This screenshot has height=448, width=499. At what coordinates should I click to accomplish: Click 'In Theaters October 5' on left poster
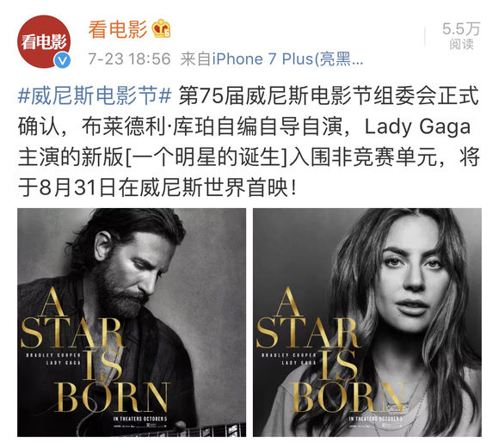click(140, 419)
